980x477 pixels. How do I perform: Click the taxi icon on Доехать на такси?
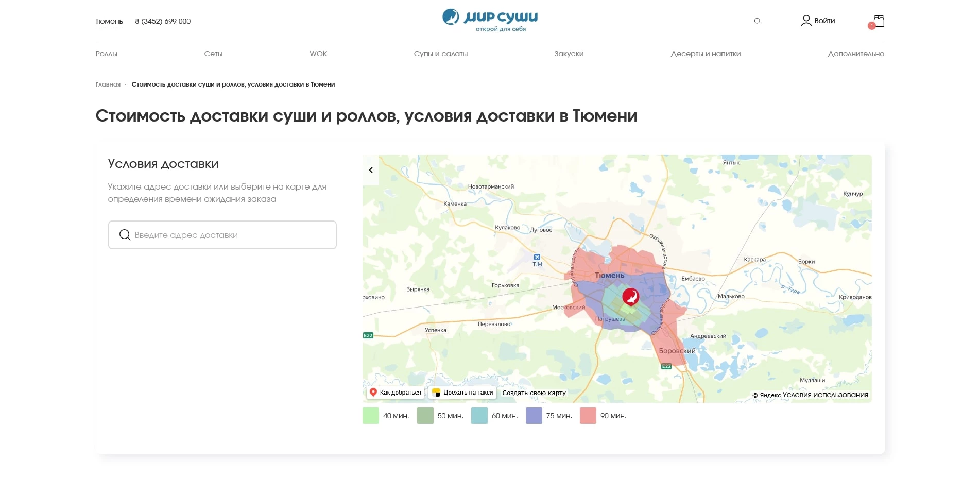(x=436, y=392)
